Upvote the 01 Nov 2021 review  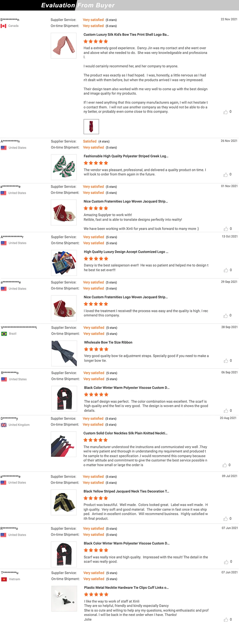pyautogui.click(x=226, y=229)
